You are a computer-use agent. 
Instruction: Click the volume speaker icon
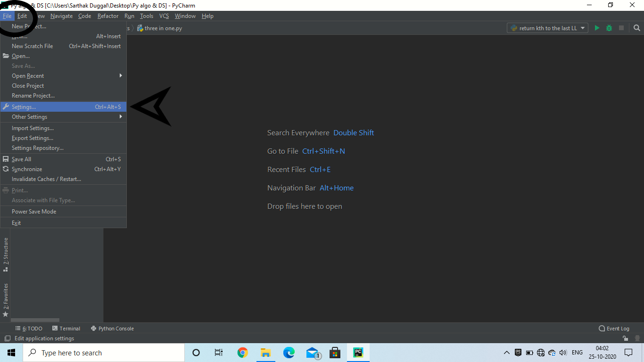(x=563, y=353)
